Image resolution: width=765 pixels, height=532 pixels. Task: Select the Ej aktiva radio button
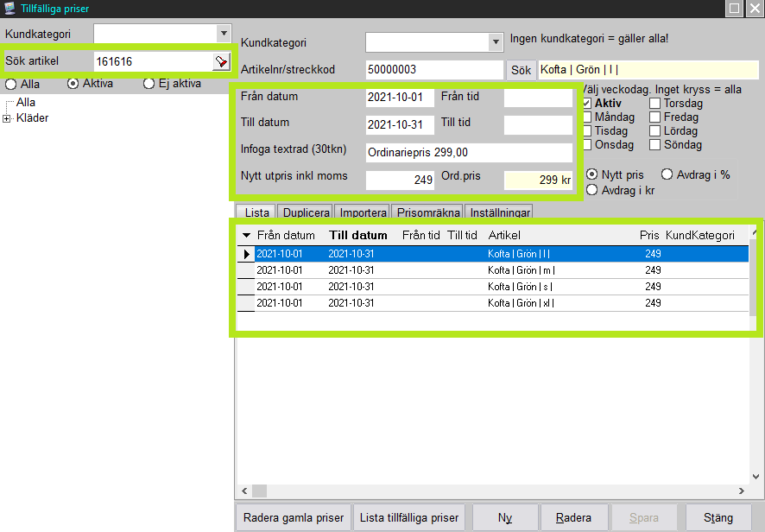(x=150, y=84)
